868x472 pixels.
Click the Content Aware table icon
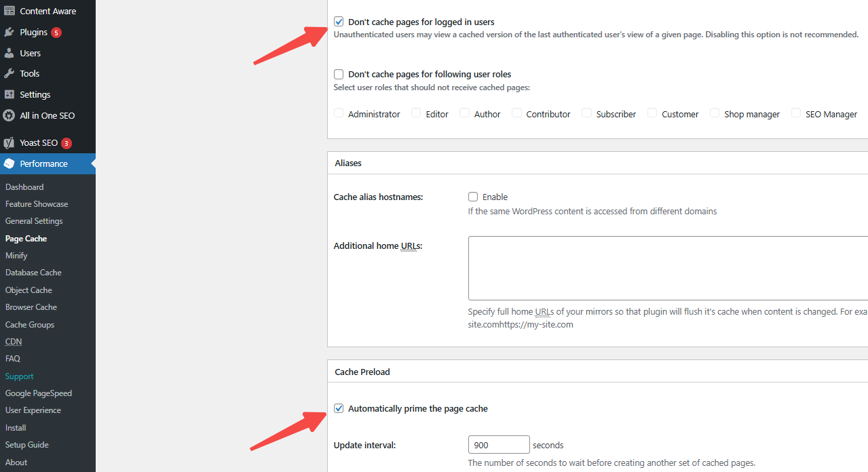point(9,11)
